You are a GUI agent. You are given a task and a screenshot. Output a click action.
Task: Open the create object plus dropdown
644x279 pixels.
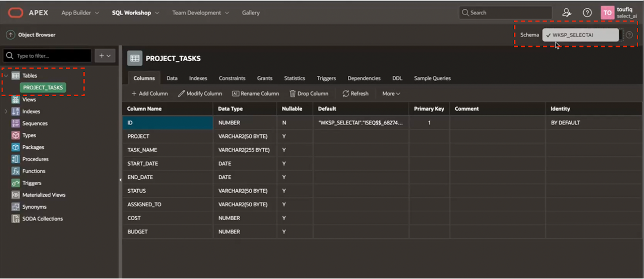coord(105,56)
